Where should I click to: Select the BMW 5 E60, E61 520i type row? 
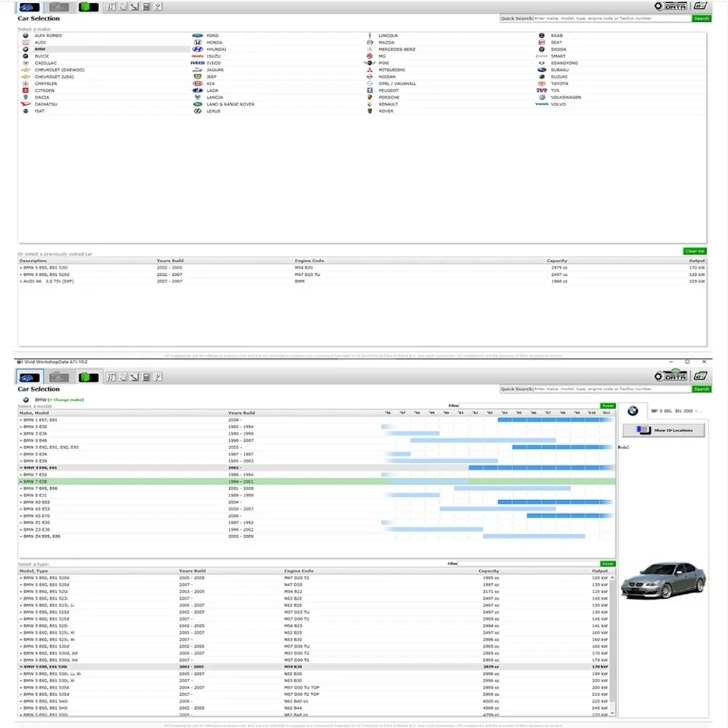click(313, 591)
